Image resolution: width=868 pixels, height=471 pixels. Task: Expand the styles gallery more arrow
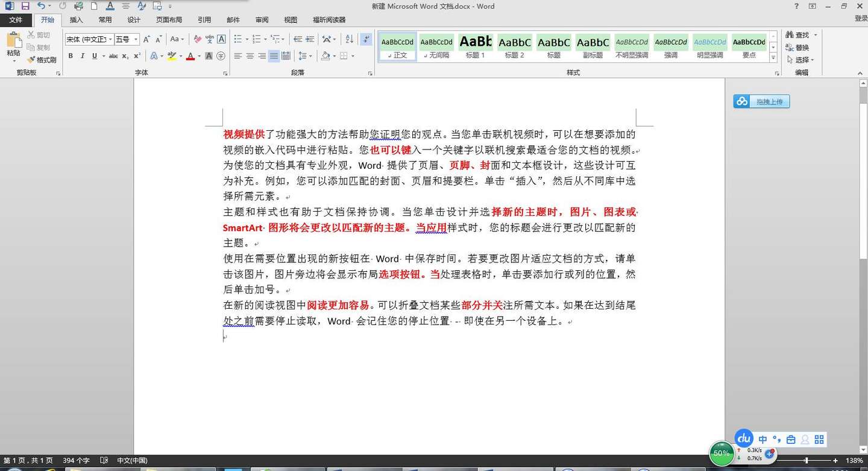tap(773, 57)
